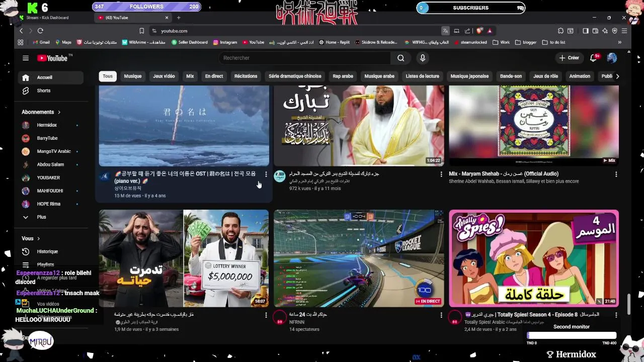Open the to do list bookmarks folder
The height and width of the screenshot is (362, 644).
click(553, 42)
